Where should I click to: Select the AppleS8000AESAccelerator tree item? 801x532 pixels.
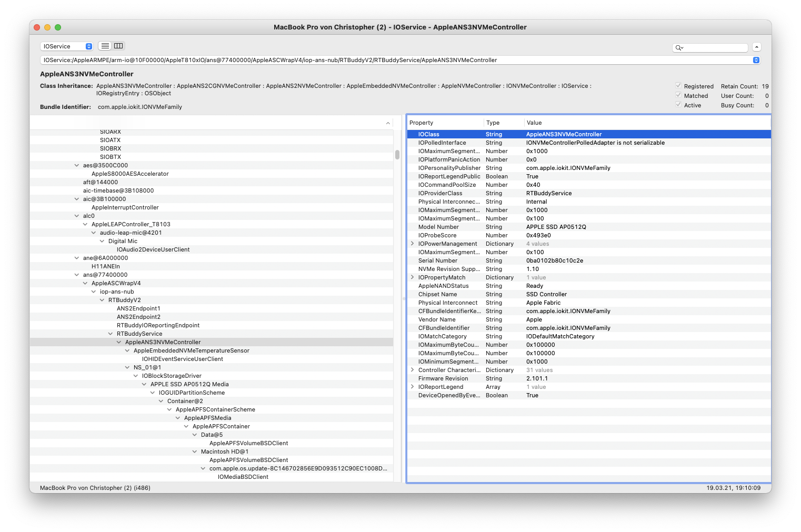pyautogui.click(x=130, y=174)
